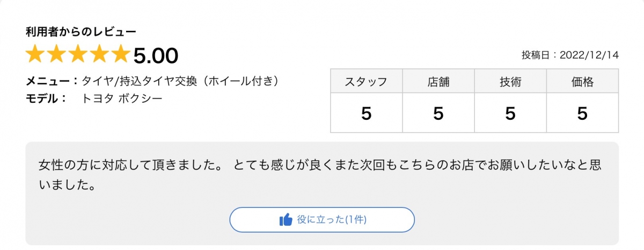Click the posting date 2022/12/14
The image size is (644, 250).
pos(589,55)
